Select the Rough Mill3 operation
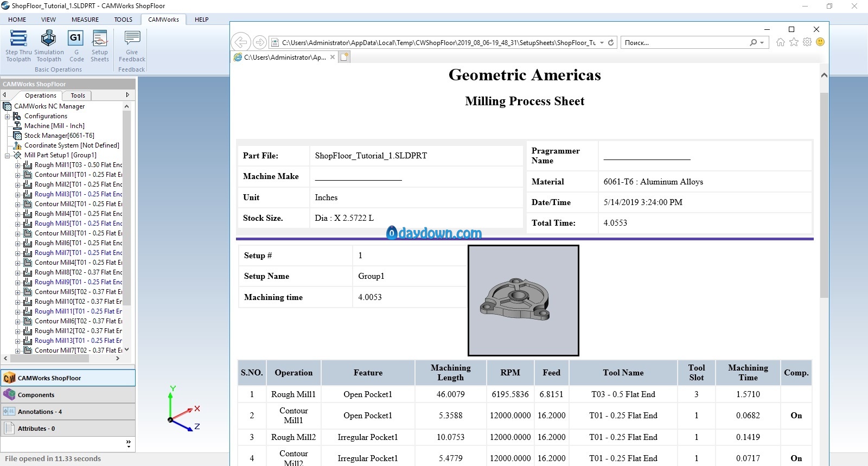868x466 pixels. 78,194
